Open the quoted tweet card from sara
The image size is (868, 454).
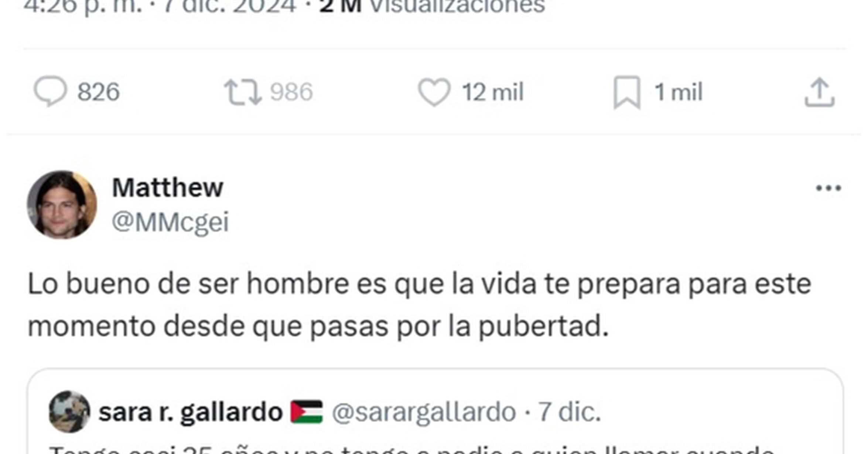(x=435, y=411)
